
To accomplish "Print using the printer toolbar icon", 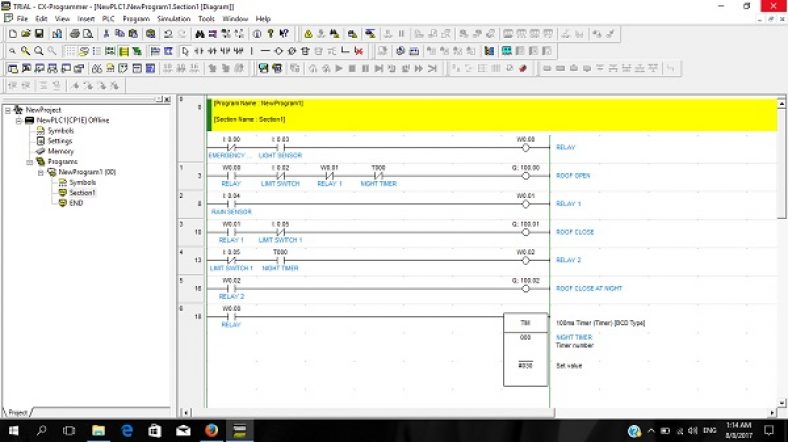I will coord(75,34).
